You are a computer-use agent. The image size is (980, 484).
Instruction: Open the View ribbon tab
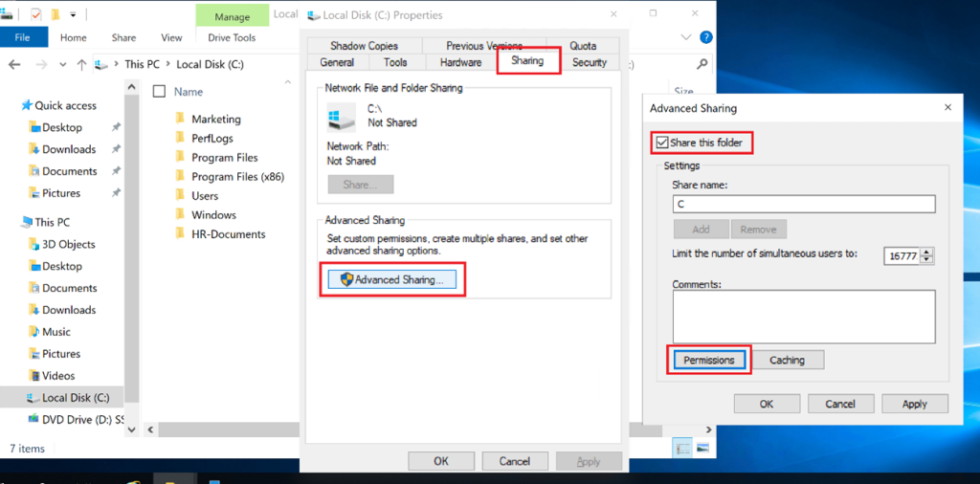171,37
